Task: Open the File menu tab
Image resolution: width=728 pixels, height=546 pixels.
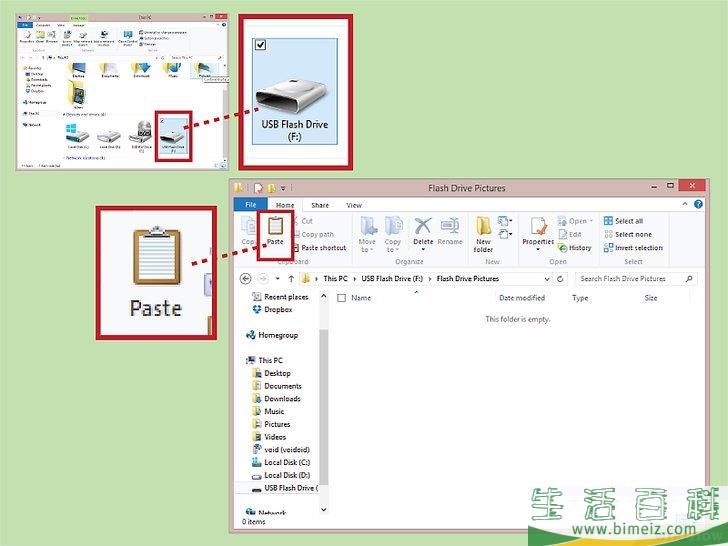Action: pyautogui.click(x=249, y=205)
